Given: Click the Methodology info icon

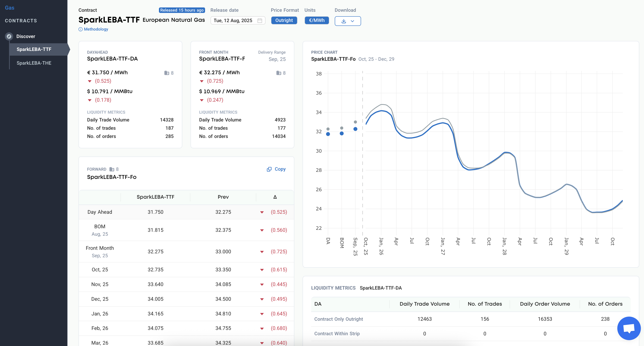Looking at the screenshot, I should click(80, 29).
